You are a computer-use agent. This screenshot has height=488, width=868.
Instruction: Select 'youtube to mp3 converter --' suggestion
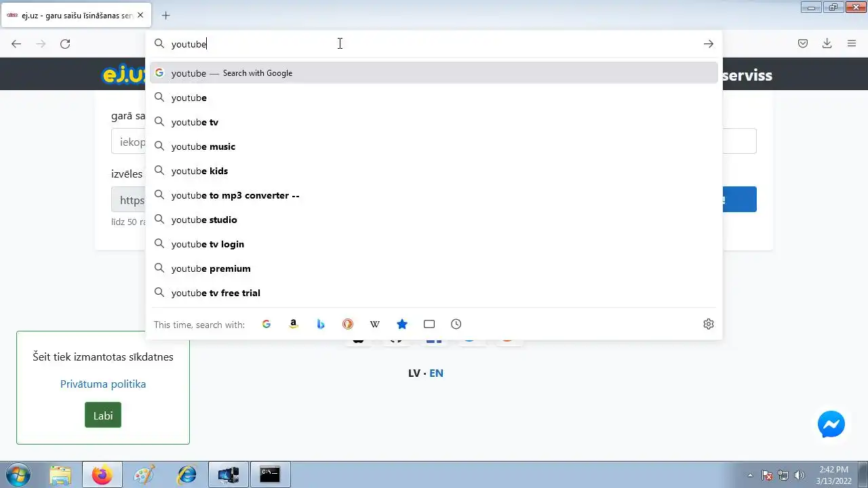pyautogui.click(x=434, y=195)
